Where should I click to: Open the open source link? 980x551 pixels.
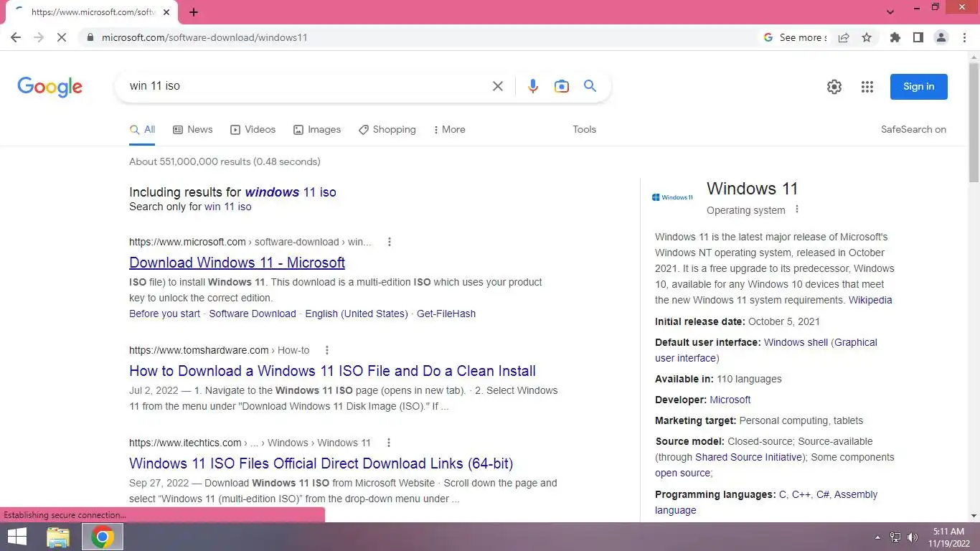(682, 473)
